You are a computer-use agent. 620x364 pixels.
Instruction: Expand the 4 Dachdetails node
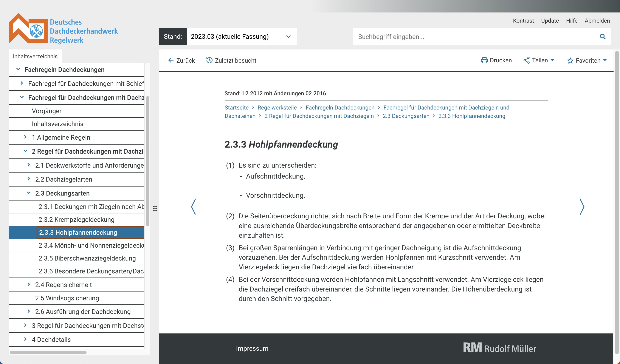coord(25,339)
